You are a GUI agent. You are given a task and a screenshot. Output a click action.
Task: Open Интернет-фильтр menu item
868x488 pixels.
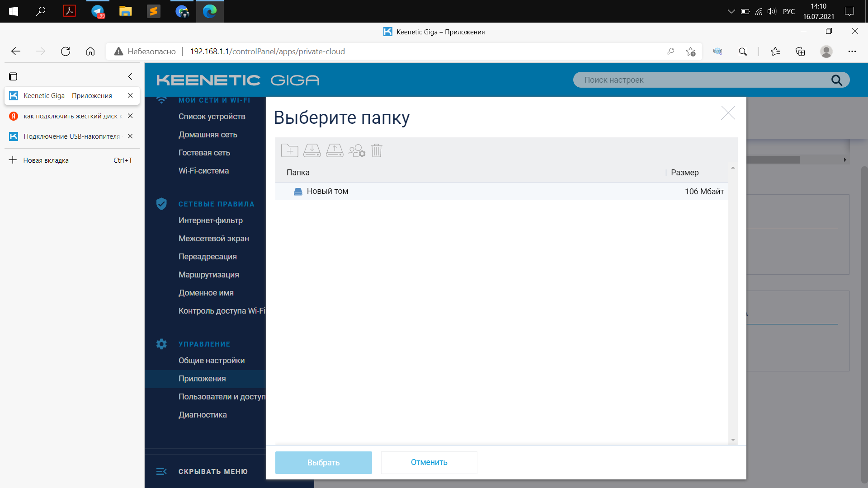pos(210,221)
